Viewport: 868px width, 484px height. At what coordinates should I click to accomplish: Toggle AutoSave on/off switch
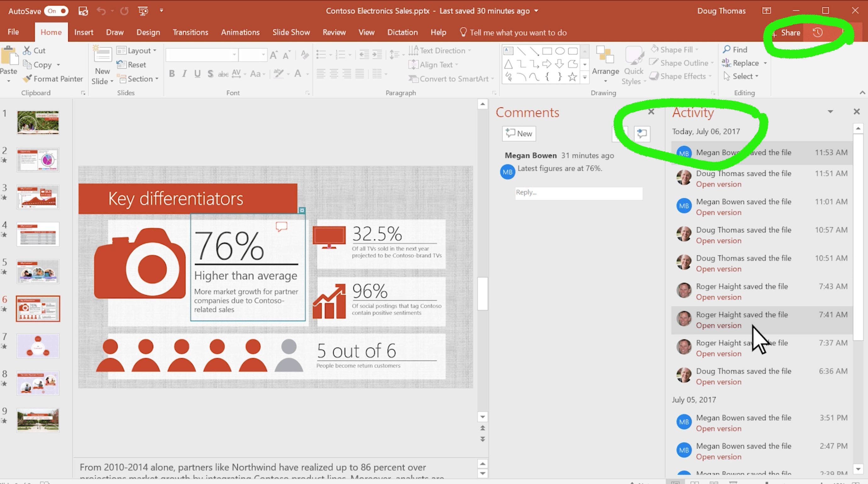click(x=56, y=10)
